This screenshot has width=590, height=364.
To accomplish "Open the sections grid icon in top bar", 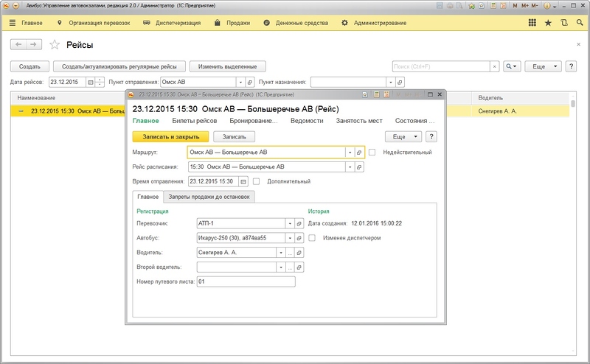I will point(532,23).
